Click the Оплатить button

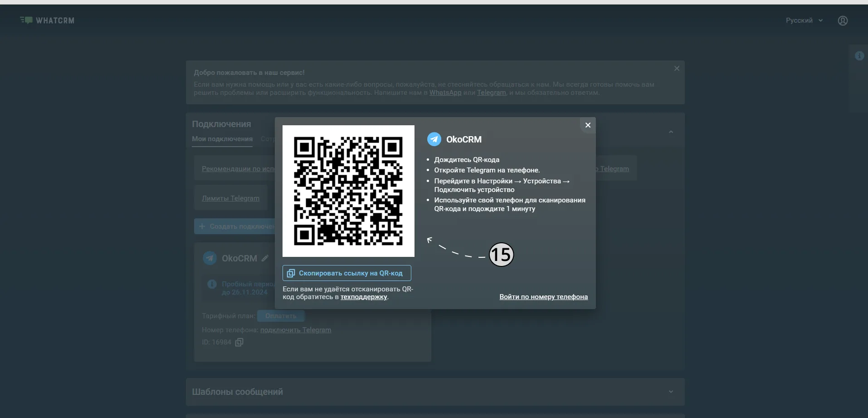pyautogui.click(x=281, y=316)
